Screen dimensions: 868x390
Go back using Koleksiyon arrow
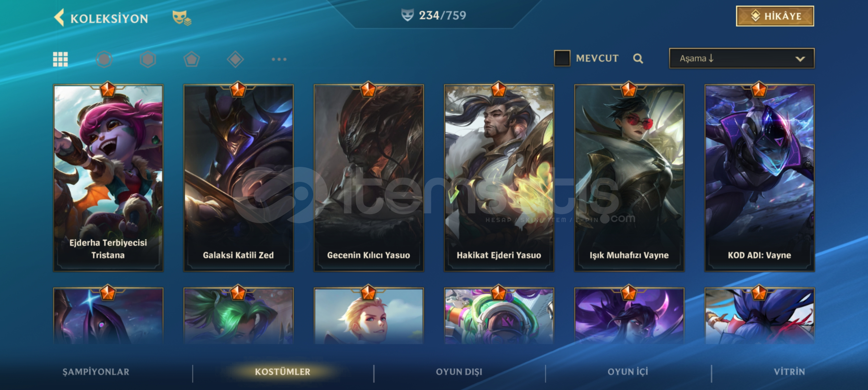(x=59, y=18)
